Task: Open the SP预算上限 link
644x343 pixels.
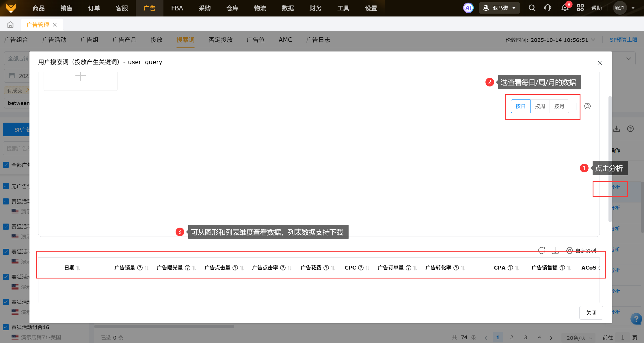Action: coord(623,40)
